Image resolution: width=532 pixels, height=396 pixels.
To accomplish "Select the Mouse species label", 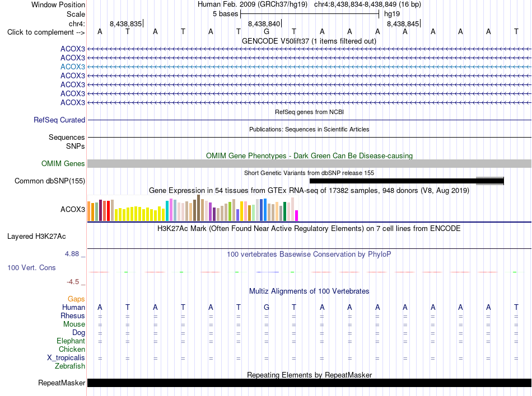I will pyautogui.click(x=74, y=324).
